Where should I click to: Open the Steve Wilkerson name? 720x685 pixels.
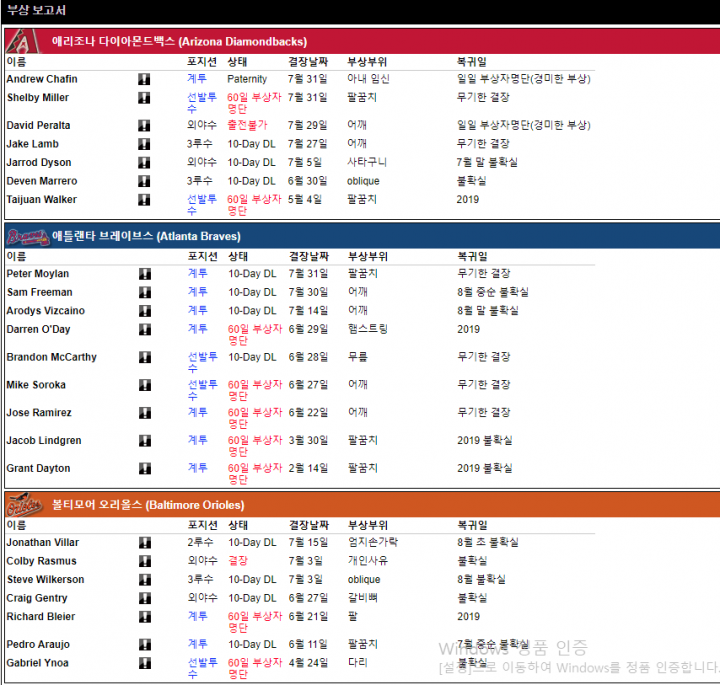(45, 579)
